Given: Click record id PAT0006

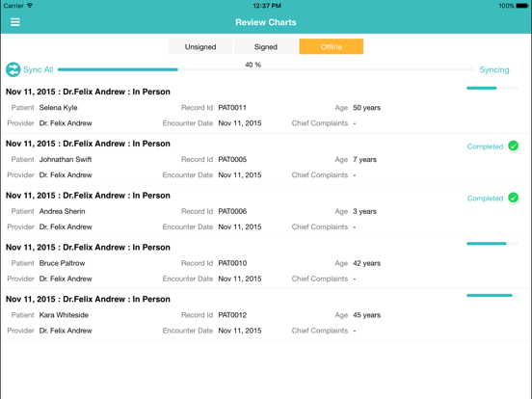Looking at the screenshot, I should tap(232, 211).
